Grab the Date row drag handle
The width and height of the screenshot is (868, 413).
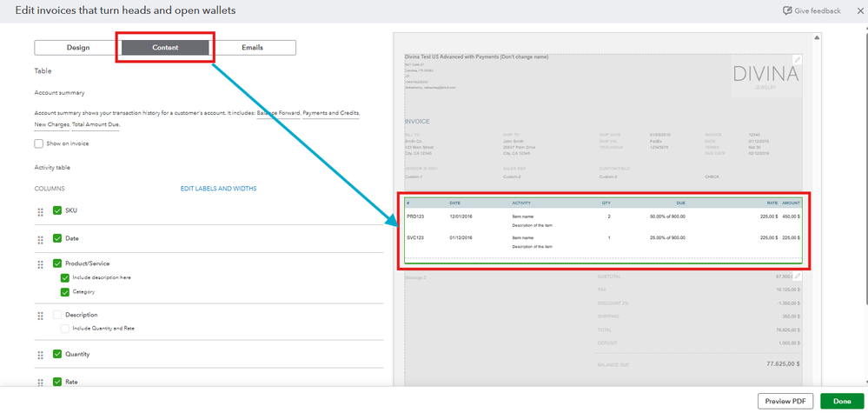tap(40, 240)
